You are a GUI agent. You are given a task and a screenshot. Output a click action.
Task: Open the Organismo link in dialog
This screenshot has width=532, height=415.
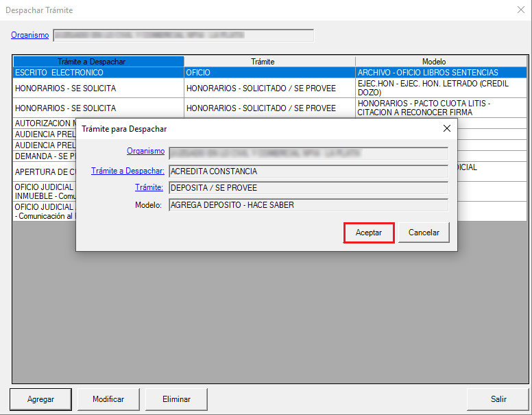pyautogui.click(x=145, y=152)
